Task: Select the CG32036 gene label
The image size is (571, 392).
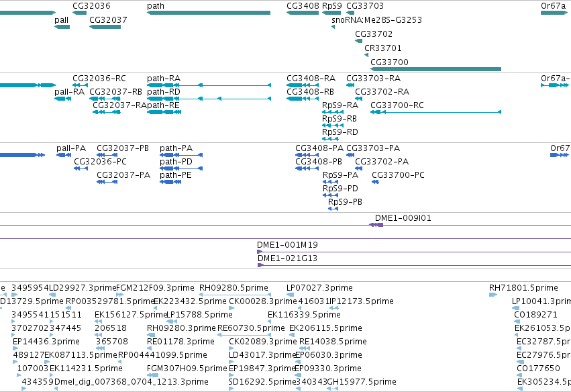Action: 91,6
